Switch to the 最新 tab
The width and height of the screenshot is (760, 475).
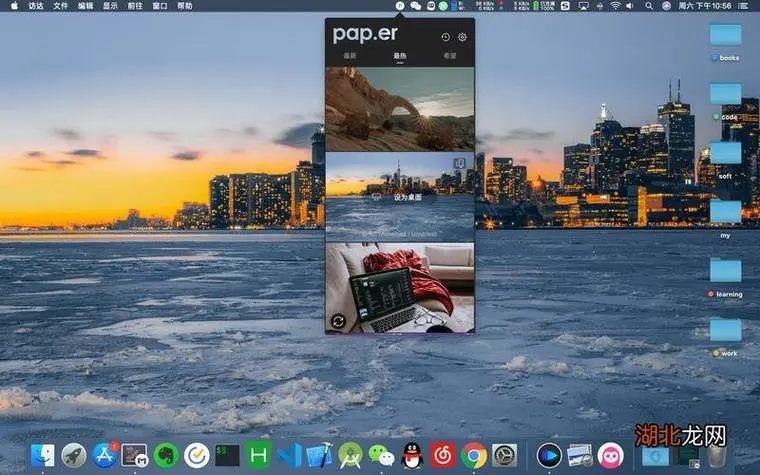[350, 56]
